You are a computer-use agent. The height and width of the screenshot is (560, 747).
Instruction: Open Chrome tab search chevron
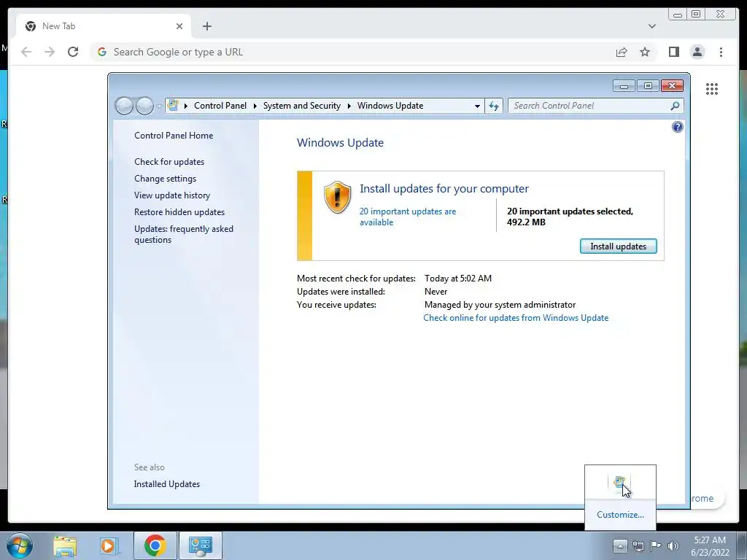[x=651, y=26]
